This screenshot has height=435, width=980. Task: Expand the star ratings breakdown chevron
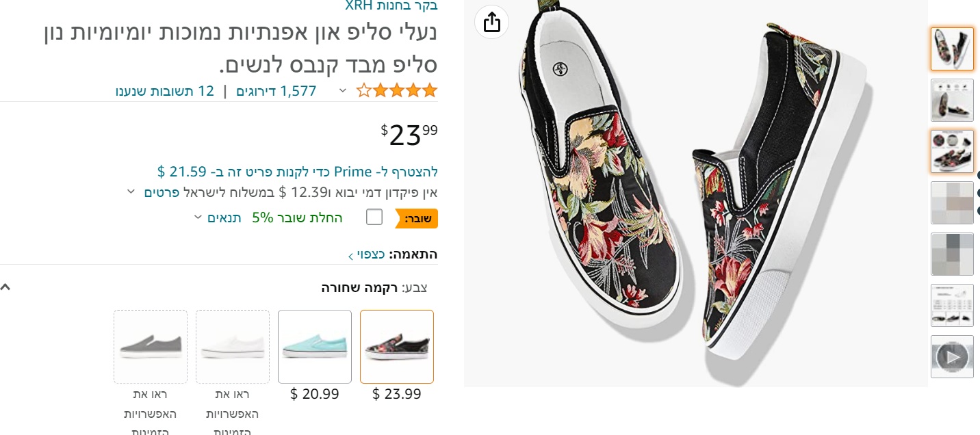[x=343, y=91]
